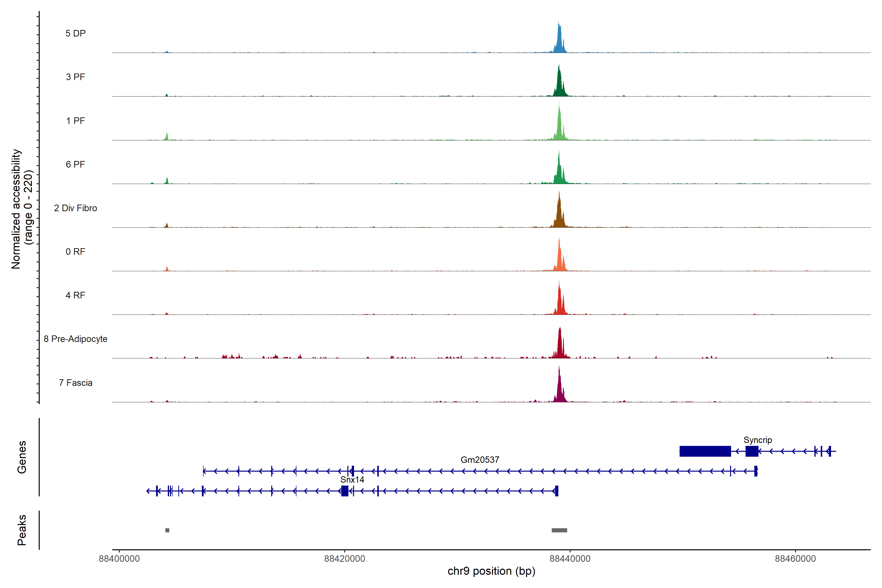882x588 pixels.
Task: Click the 5 DP track label
Action: [75, 33]
